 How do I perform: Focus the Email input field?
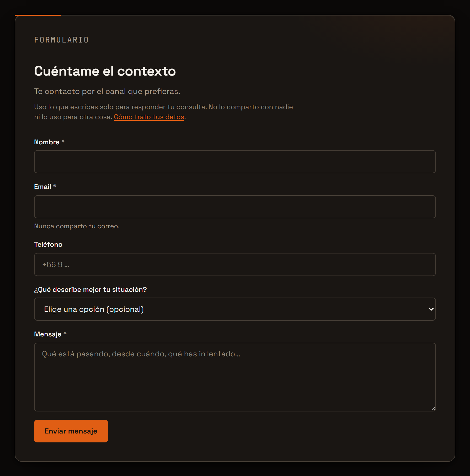235,207
